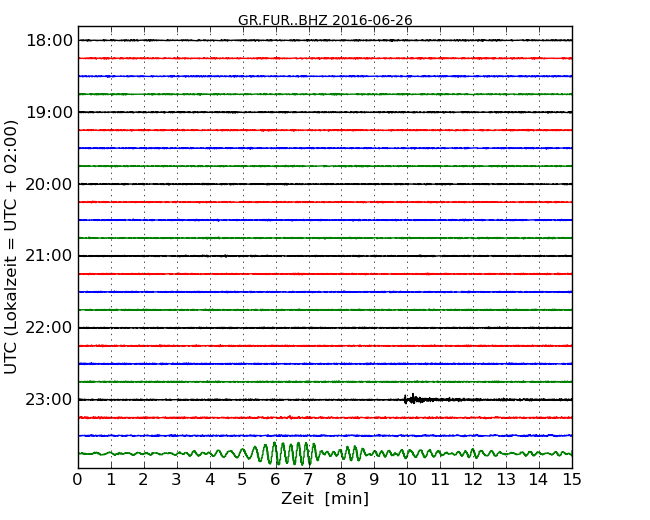This screenshot has width=650, height=520.
Task: Click the small bump on the red trace below 23:00
Action: click(290, 417)
